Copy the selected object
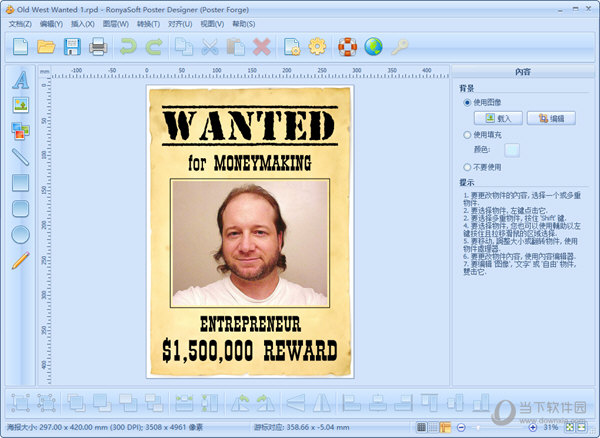 click(x=184, y=47)
